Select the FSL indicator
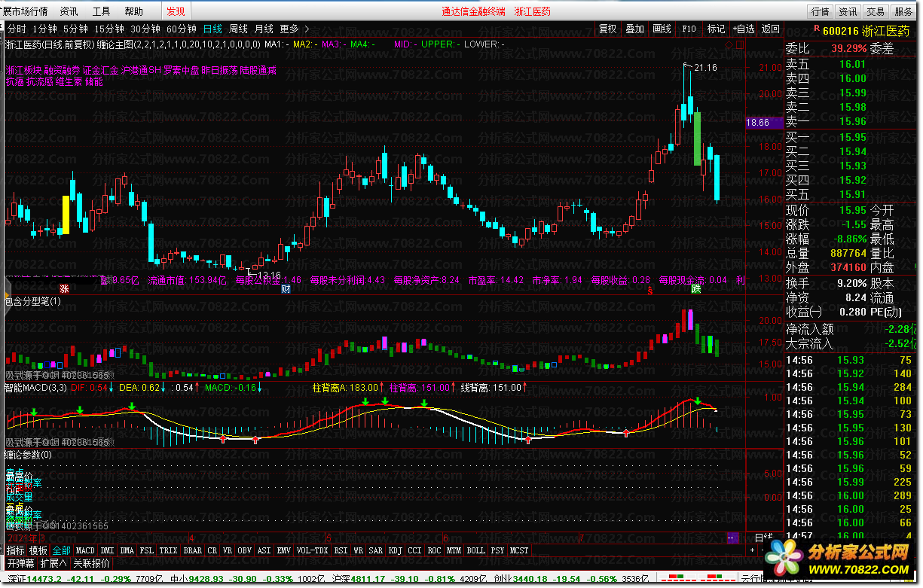The height and width of the screenshot is (588, 923). (147, 550)
